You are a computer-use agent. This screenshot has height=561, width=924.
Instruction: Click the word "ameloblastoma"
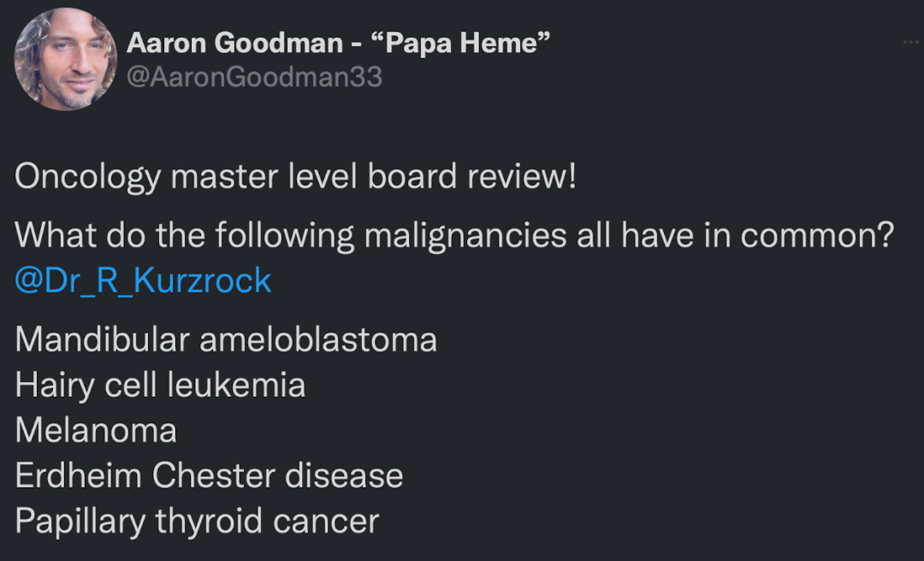318,340
